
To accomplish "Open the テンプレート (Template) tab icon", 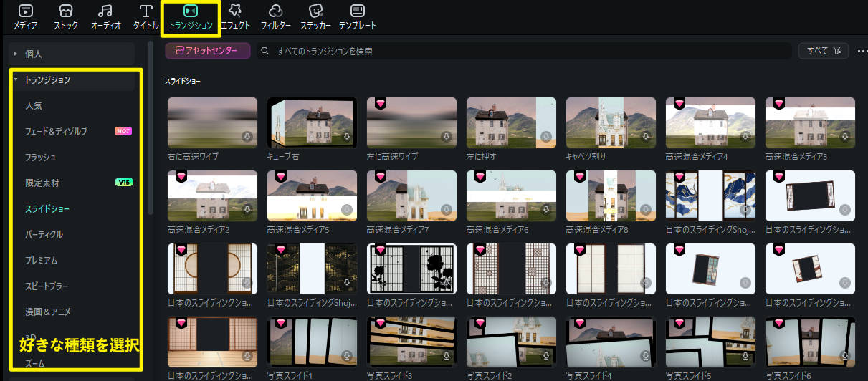I will pos(357,11).
